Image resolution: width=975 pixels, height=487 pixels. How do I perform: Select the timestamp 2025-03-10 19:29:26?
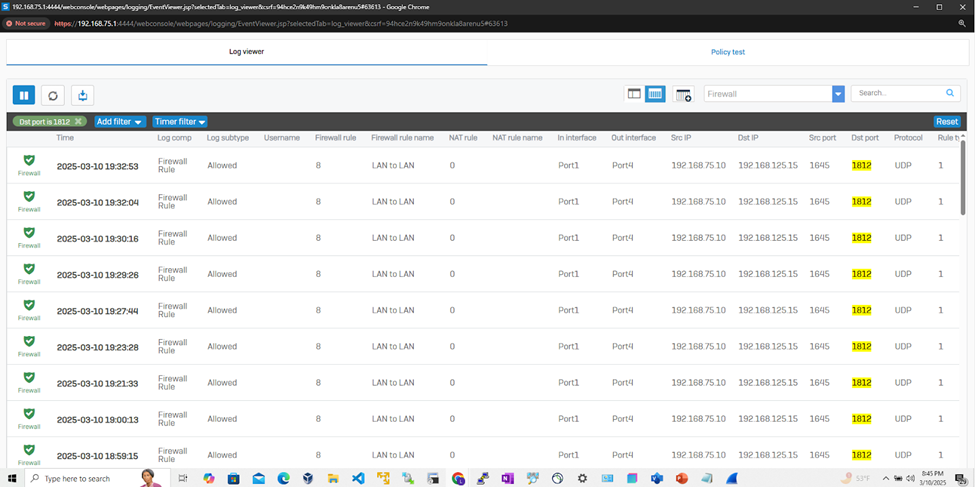point(98,274)
